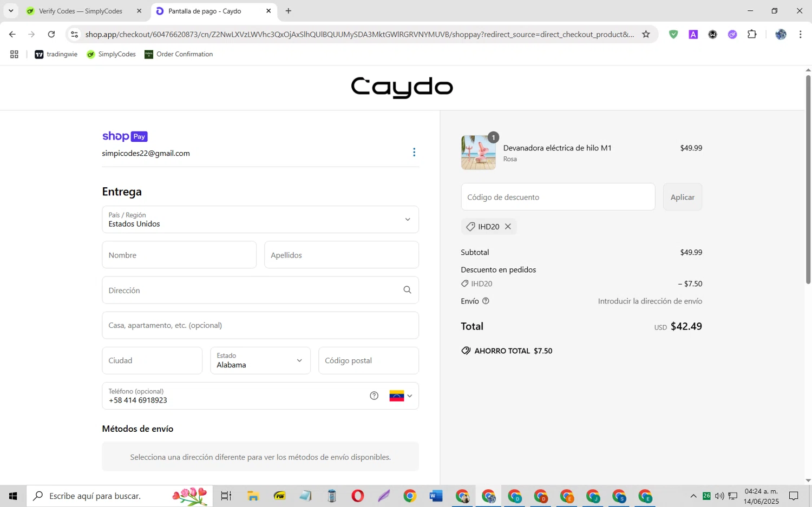Click the browser forward arrow
Screen dimensions: 812x507
tap(31, 34)
